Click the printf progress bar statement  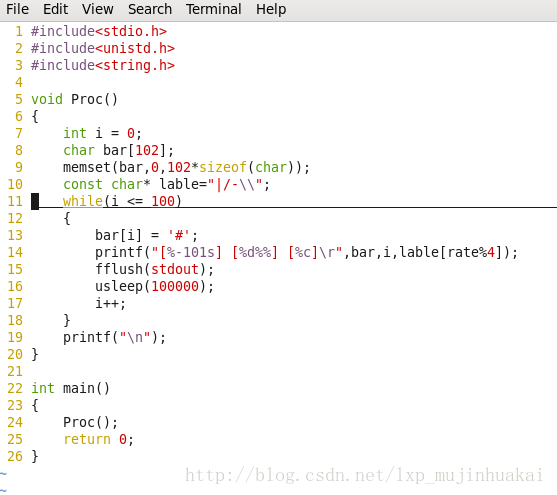[x=307, y=252]
